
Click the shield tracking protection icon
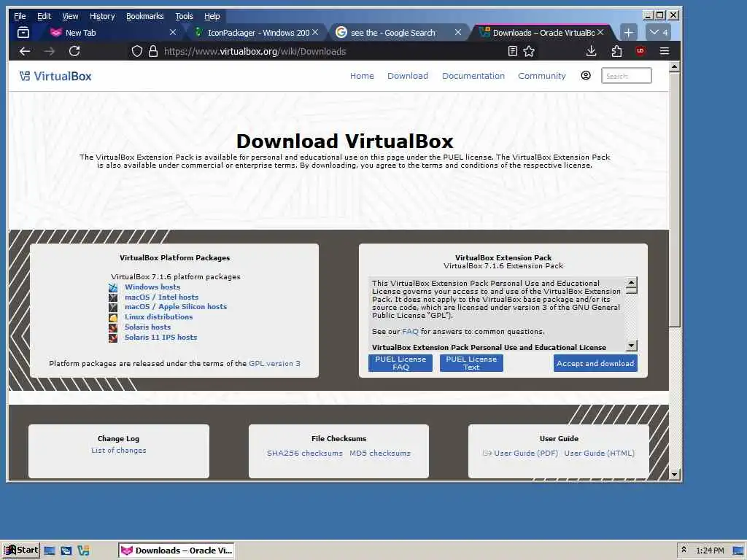136,52
